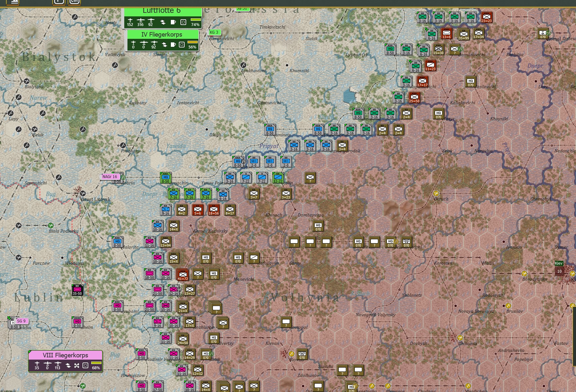Select the Soviet 3=23 counter near Stolin
The width and height of the screenshot is (576, 392).
click(x=286, y=194)
